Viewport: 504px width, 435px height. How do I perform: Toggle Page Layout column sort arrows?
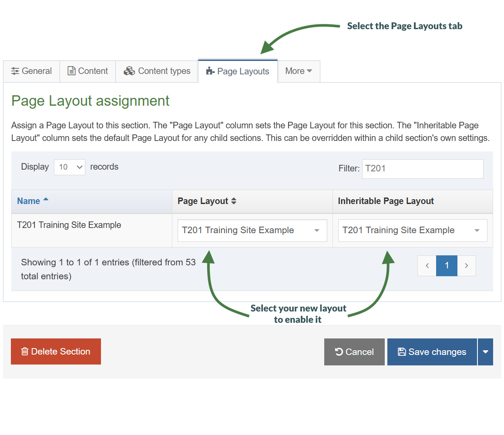pos(234,201)
